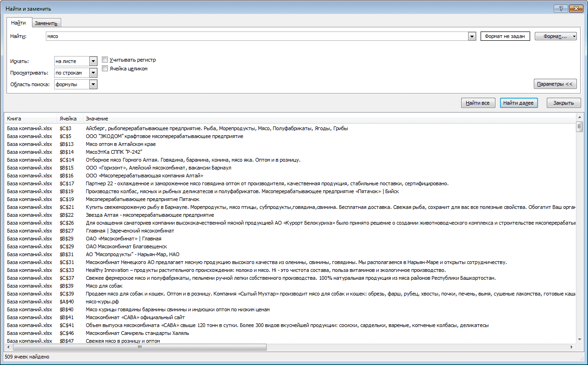
Task: Sort results by Значение column header
Action: 329,119
